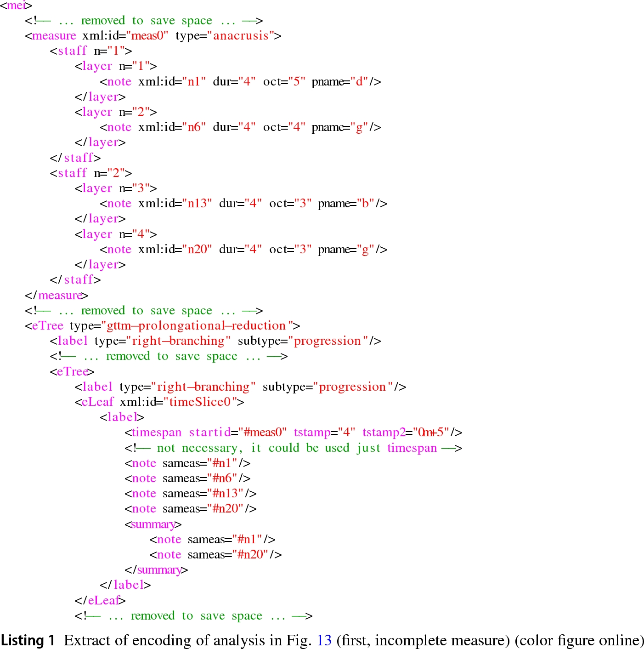Click the note id "n6" definition line
Viewport: 644px width, 649px height.
(x=241, y=127)
